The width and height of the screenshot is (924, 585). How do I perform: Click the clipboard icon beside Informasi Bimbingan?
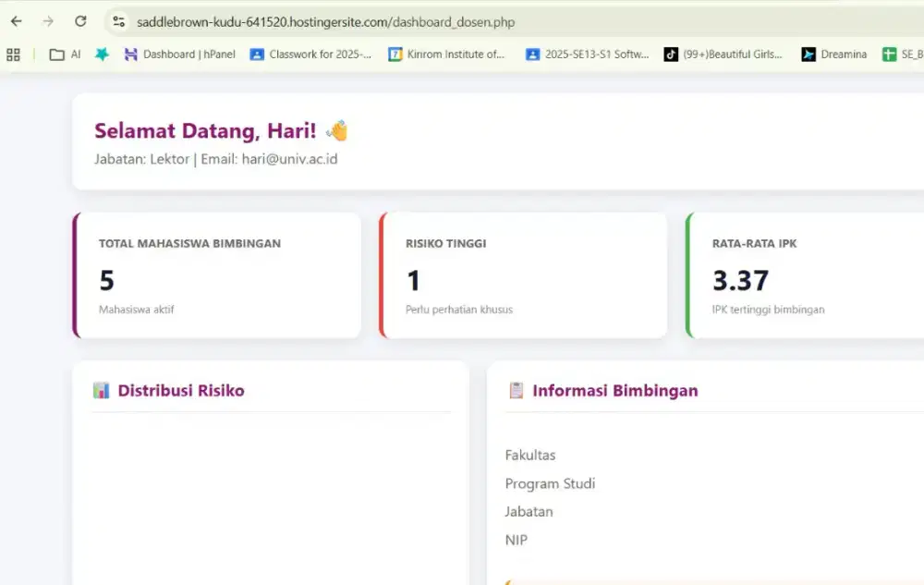[517, 390]
